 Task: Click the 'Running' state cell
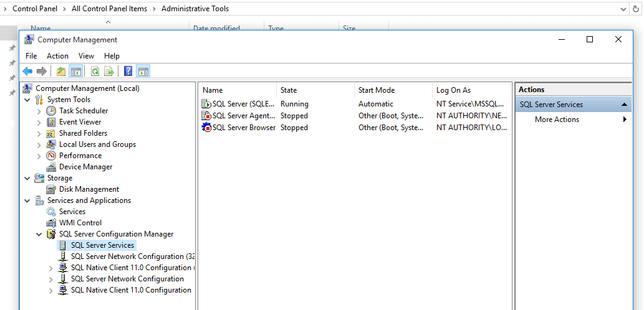(x=294, y=104)
